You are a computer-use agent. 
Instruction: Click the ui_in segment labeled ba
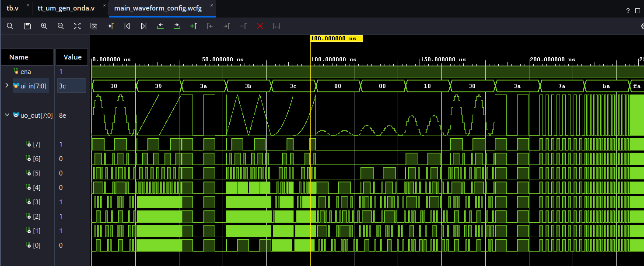click(x=606, y=86)
